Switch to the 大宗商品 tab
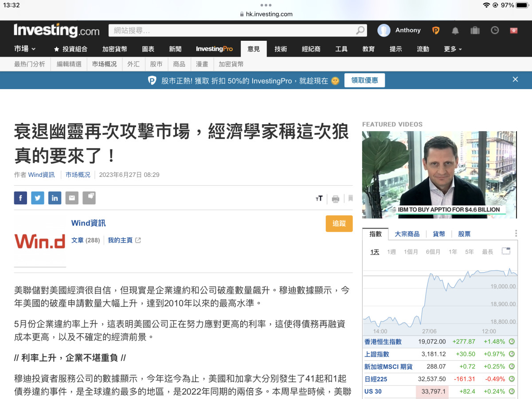This screenshot has width=532, height=399. [x=407, y=234]
